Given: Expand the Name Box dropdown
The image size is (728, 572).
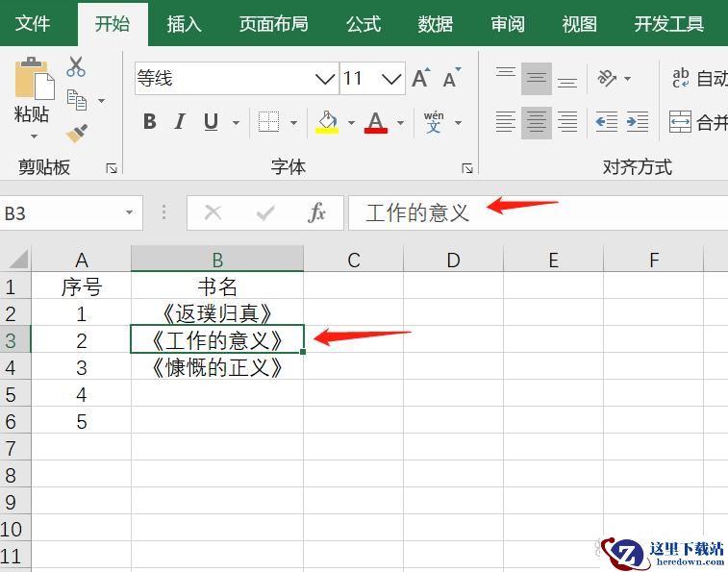Looking at the screenshot, I should click(129, 212).
